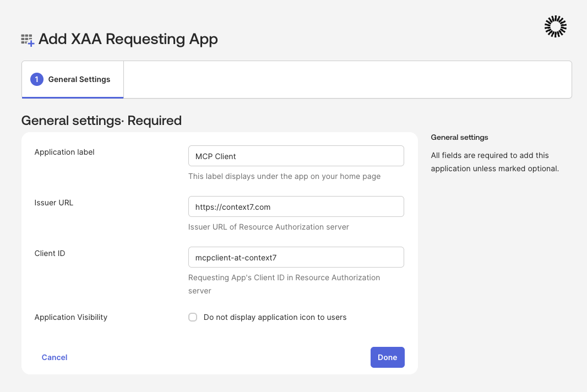
Task: Click hint text about label on home page
Action: tap(284, 176)
